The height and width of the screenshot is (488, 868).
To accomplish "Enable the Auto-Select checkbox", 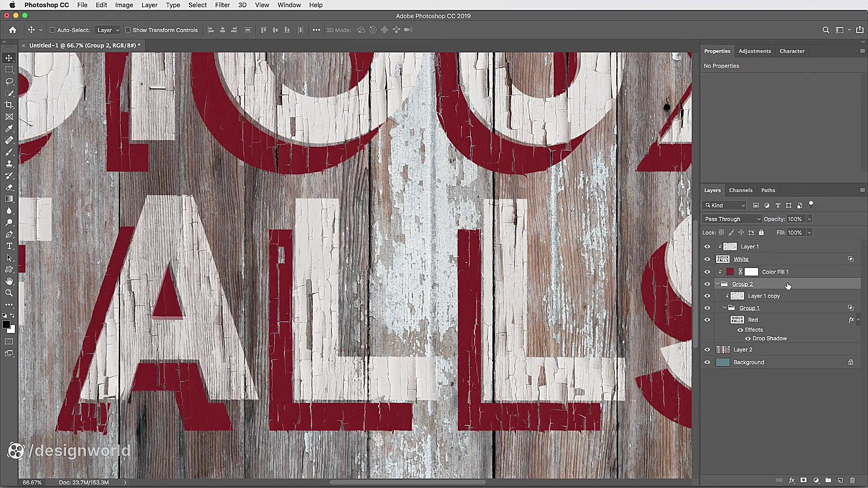I will click(x=52, y=30).
